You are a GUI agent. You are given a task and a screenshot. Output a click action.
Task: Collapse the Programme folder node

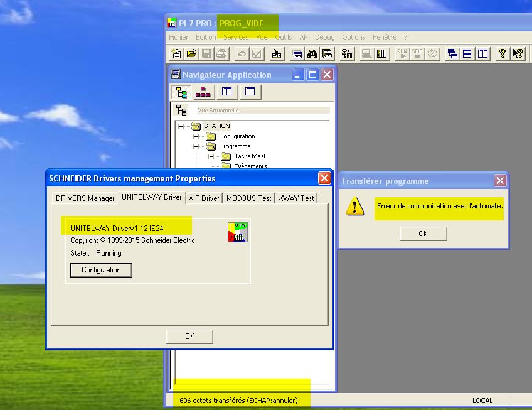[x=196, y=146]
